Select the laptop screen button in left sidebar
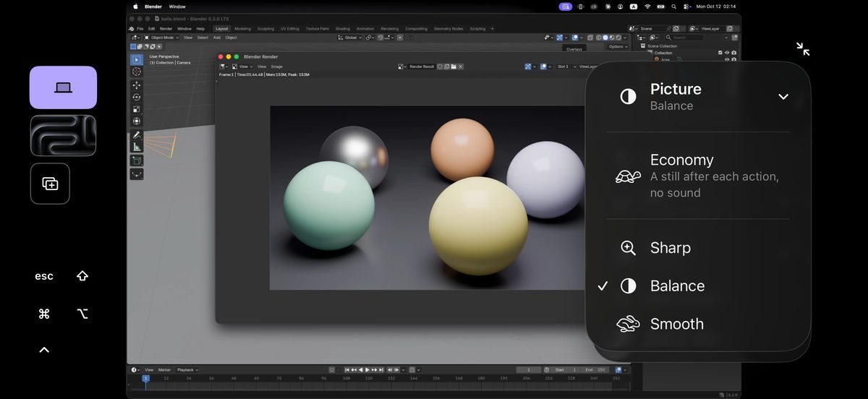Viewport: 868px width, 399px height. pyautogui.click(x=63, y=87)
